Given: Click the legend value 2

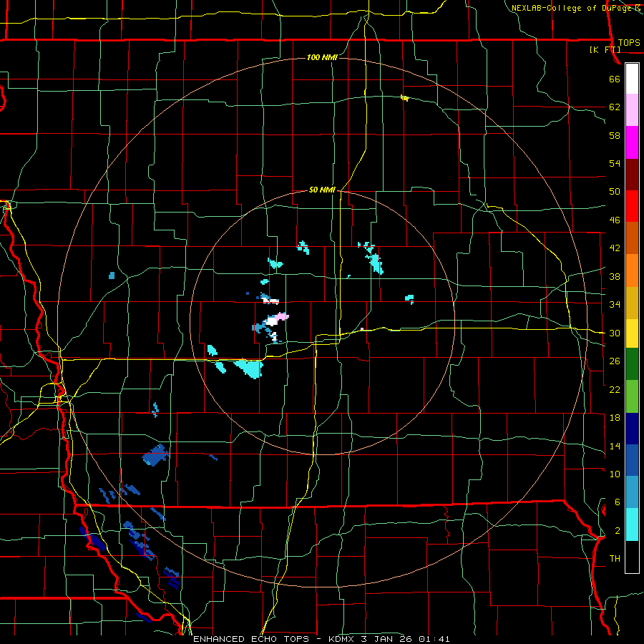Looking at the screenshot, I should tap(618, 531).
